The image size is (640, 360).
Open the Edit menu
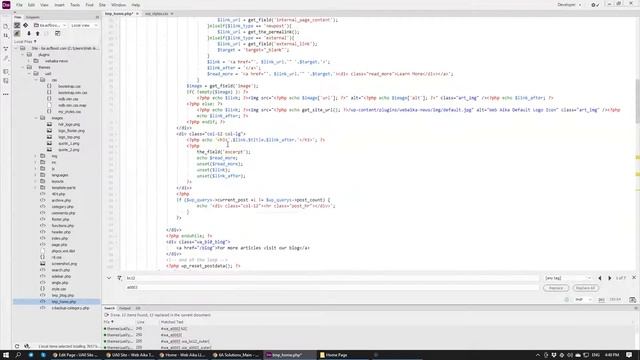coord(31,5)
